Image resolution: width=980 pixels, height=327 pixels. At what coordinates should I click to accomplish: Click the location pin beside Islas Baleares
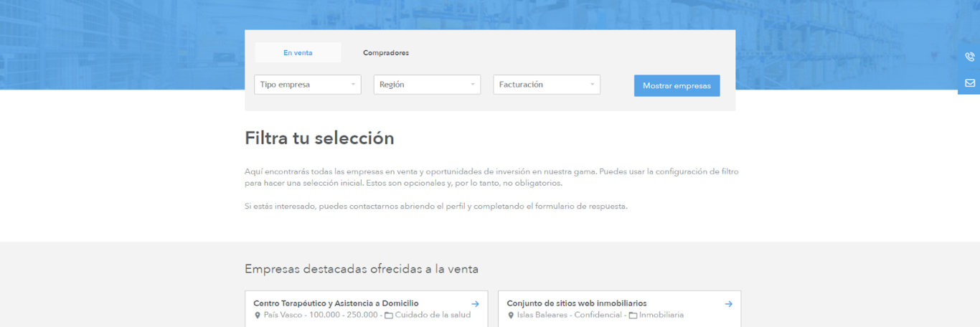tap(511, 316)
